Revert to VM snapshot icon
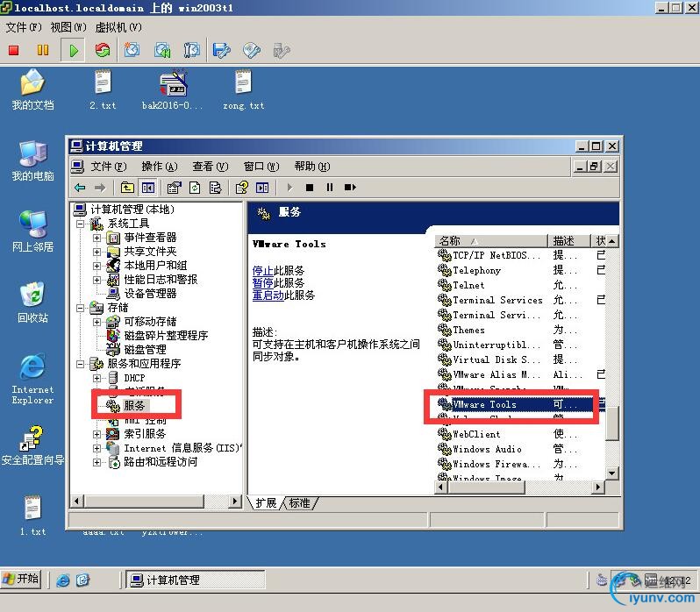Screen dimensions: 700x612 tap(162, 50)
